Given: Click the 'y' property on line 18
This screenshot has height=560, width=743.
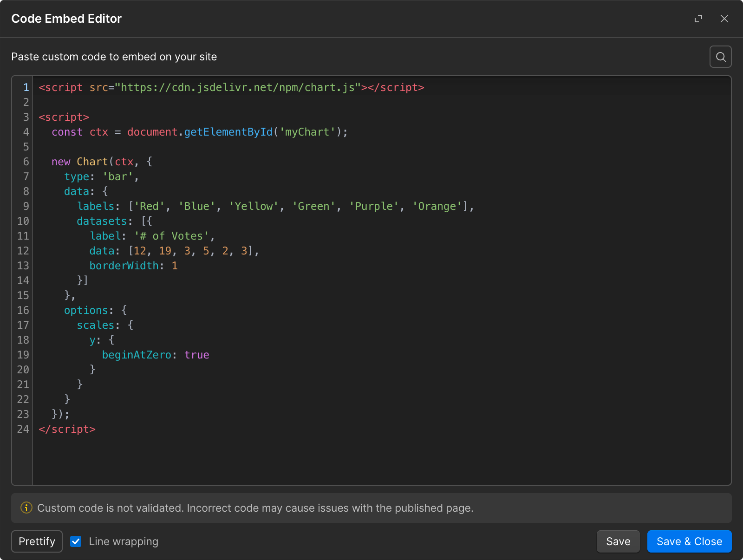Looking at the screenshot, I should pyautogui.click(x=92, y=340).
